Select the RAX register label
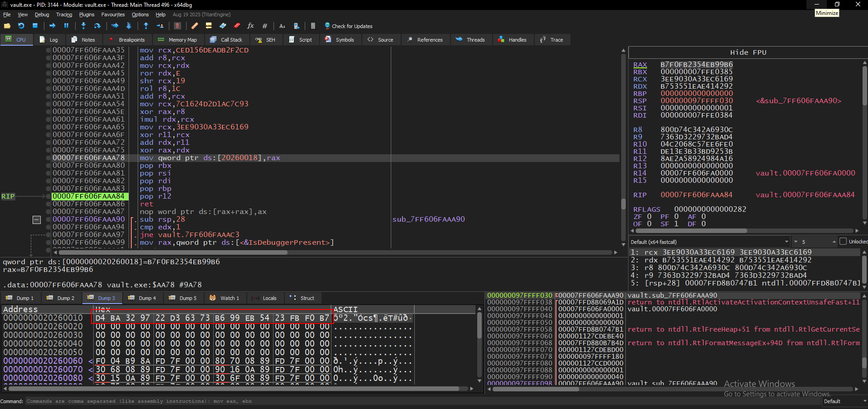868x409 pixels. 640,65
